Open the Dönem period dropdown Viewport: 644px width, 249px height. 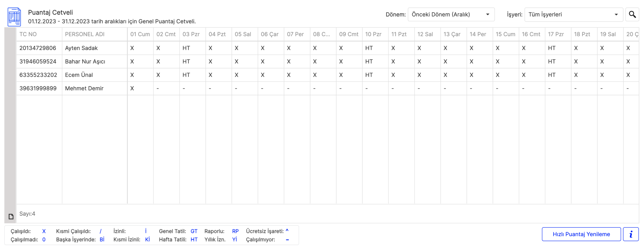tap(451, 15)
